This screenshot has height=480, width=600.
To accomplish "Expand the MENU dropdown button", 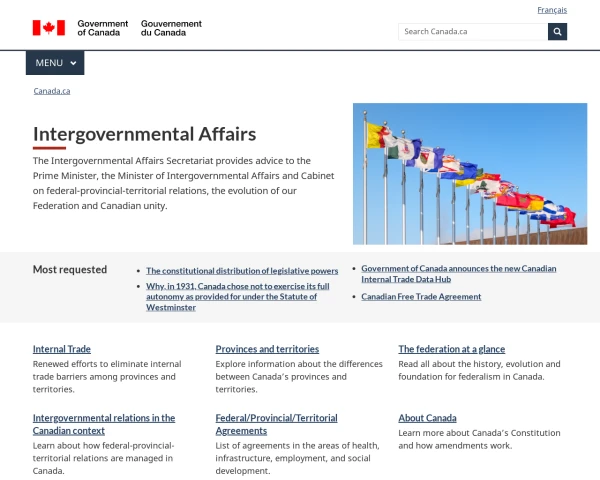I will coord(55,63).
